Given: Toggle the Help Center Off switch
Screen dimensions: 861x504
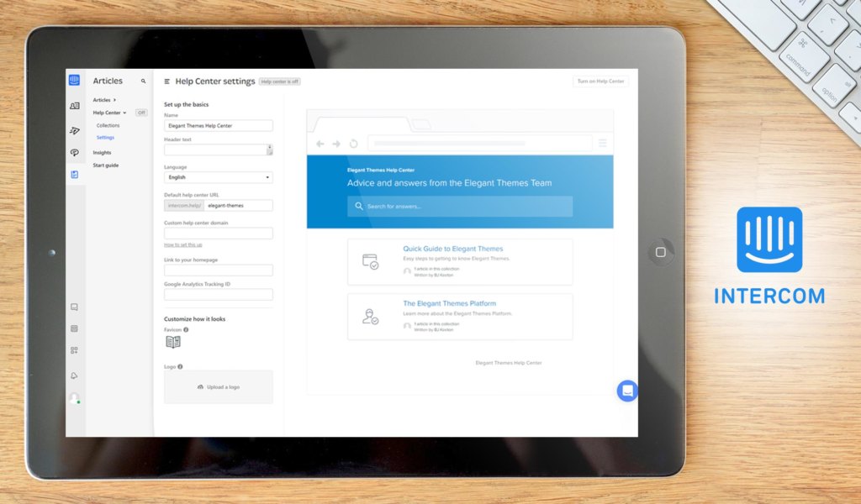Looking at the screenshot, I should (x=141, y=113).
